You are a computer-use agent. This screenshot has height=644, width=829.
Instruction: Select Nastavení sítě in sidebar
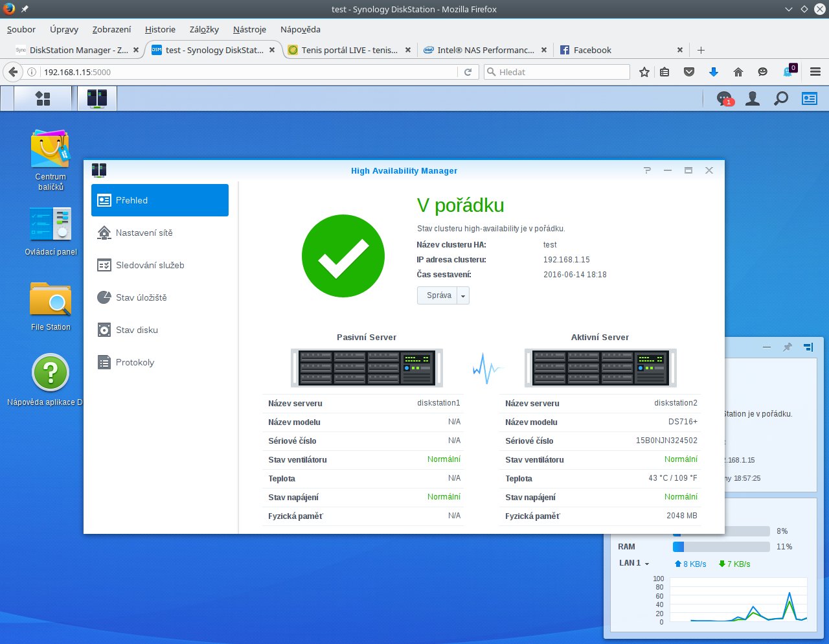click(x=144, y=233)
